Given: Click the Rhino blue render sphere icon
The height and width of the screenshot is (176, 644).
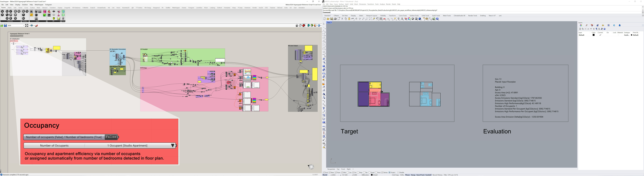Looking at the screenshot, I should pos(420,19).
